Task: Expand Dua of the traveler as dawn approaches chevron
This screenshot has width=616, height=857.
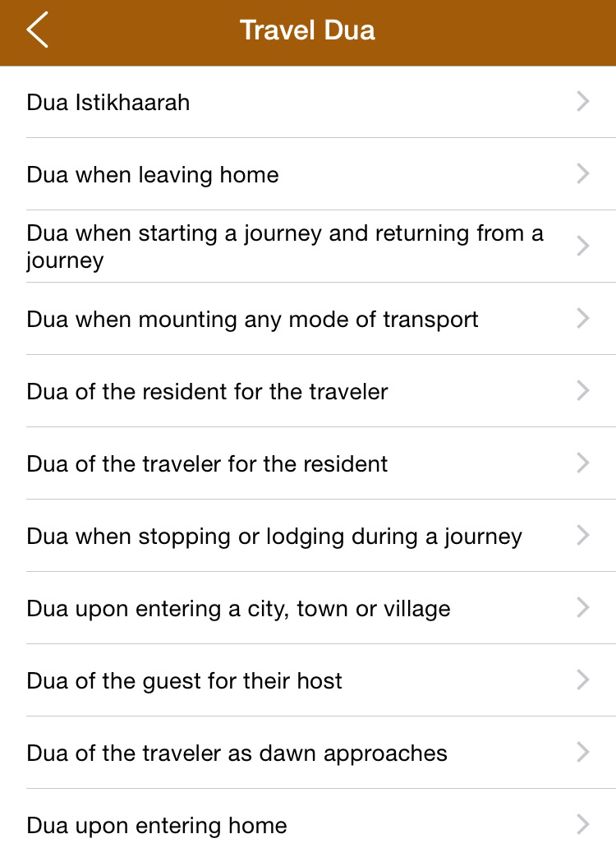Action: pos(583,753)
